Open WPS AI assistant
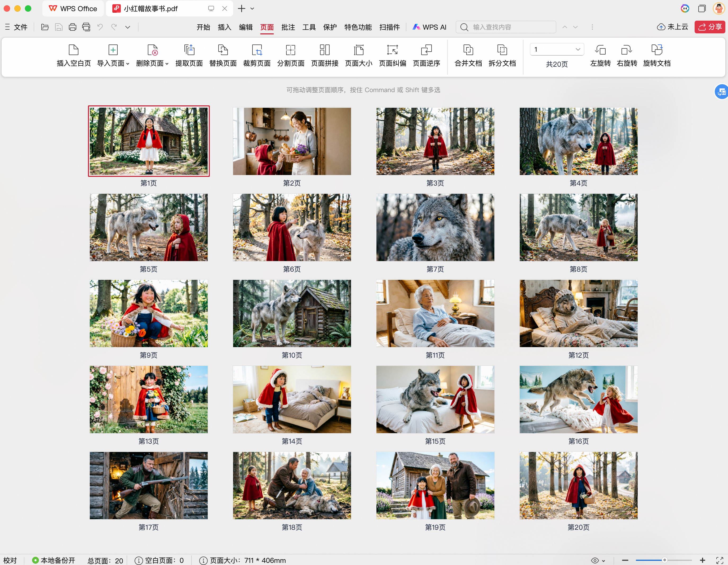728x565 pixels. pos(429,27)
